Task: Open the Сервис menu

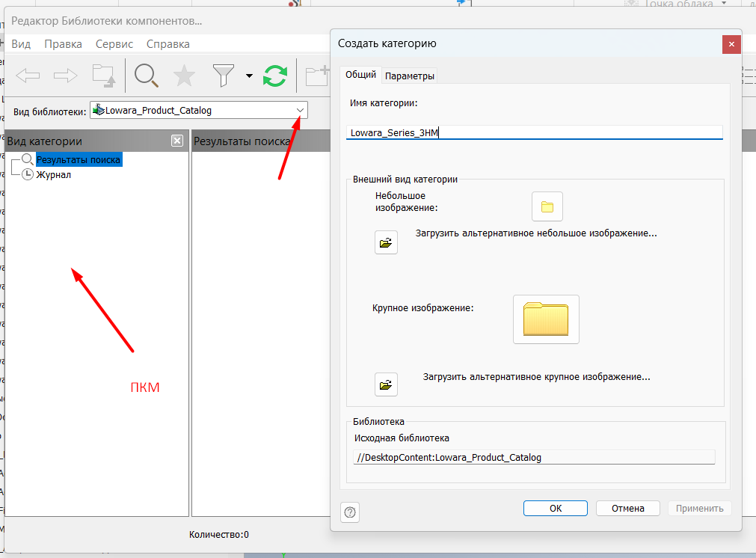Action: tap(114, 44)
